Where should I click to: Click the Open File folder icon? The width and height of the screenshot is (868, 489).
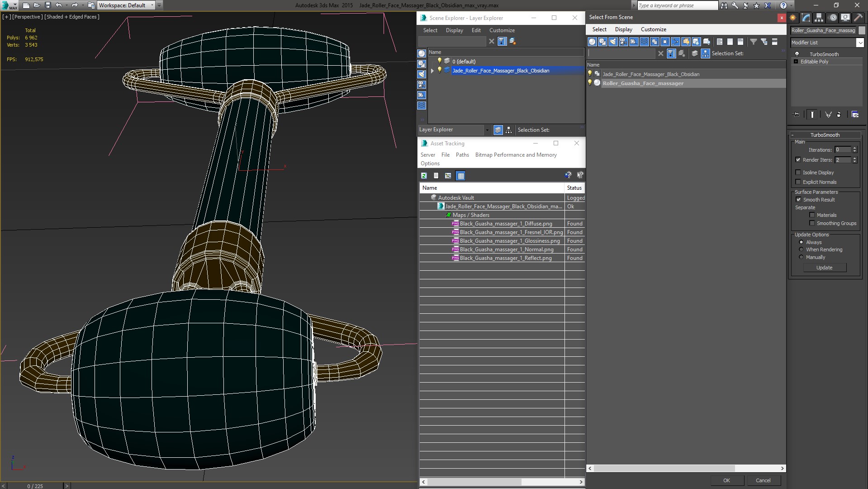point(37,5)
